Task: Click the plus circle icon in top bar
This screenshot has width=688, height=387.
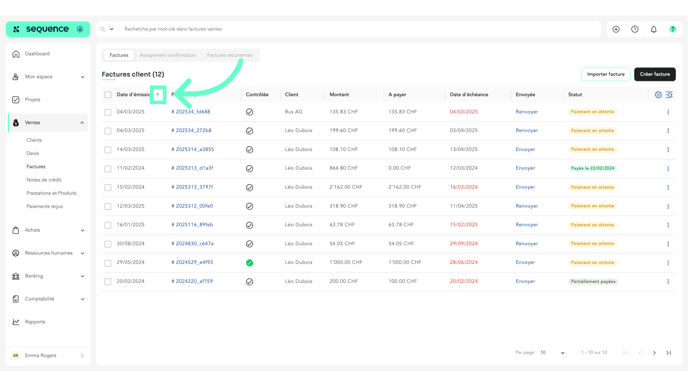Action: pyautogui.click(x=616, y=29)
